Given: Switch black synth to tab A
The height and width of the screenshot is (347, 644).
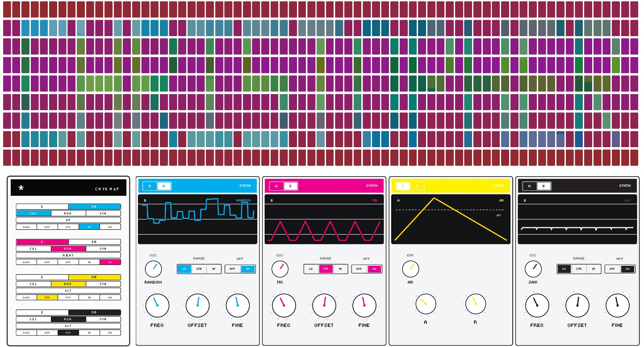Looking at the screenshot, I should coord(530,186).
